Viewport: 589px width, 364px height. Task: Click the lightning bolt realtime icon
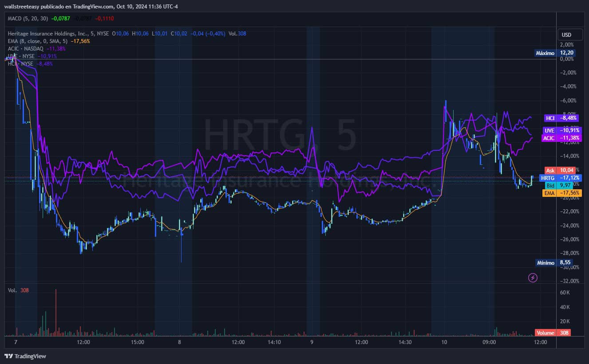[533, 278]
